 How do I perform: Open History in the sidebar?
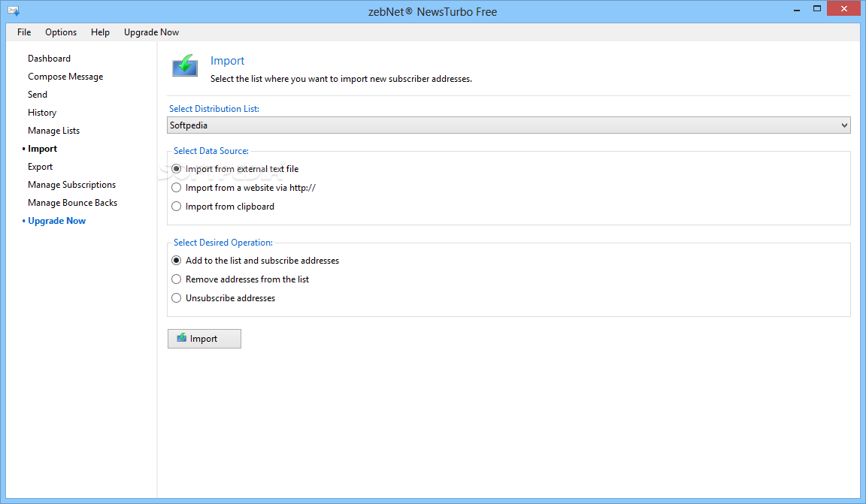[42, 113]
